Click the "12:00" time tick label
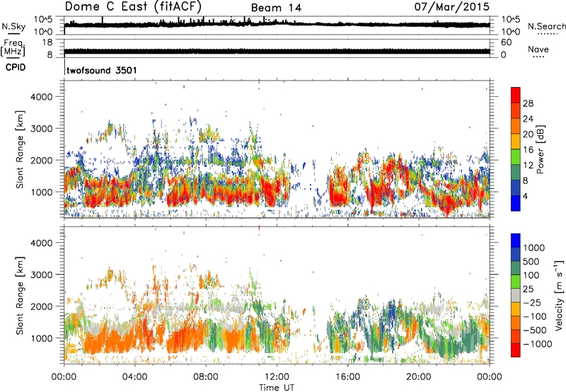566x392 pixels. pyautogui.click(x=277, y=377)
